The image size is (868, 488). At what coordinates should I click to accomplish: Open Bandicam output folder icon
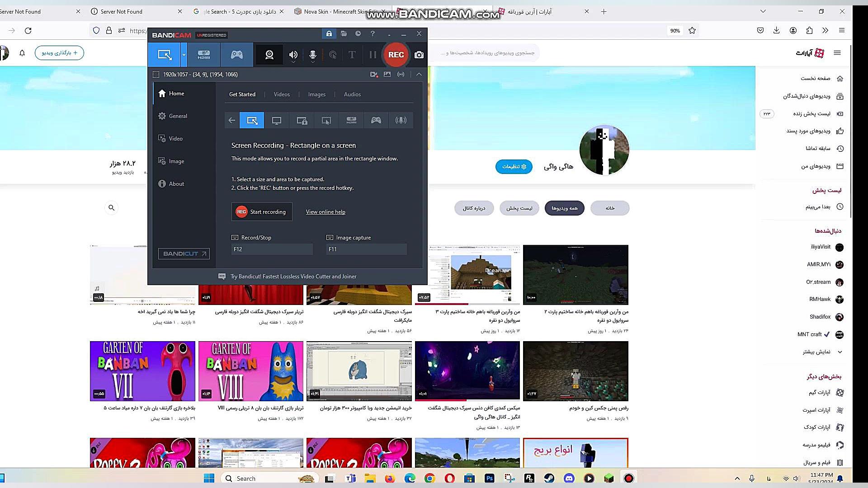pos(344,33)
